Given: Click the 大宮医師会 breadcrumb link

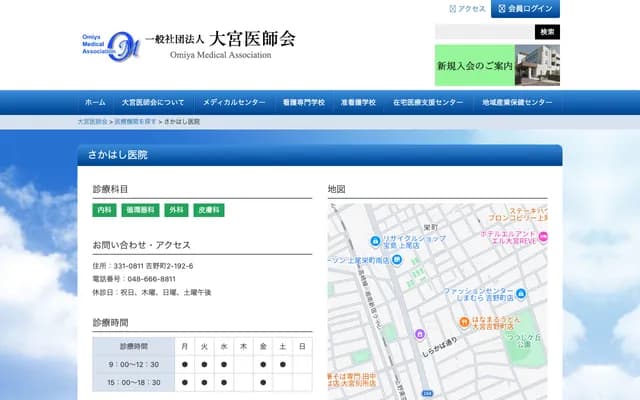Looking at the screenshot, I should click(92, 121).
